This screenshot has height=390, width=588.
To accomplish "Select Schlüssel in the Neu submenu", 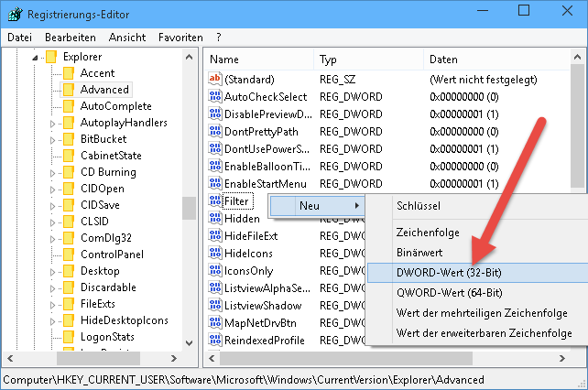I will [418, 206].
